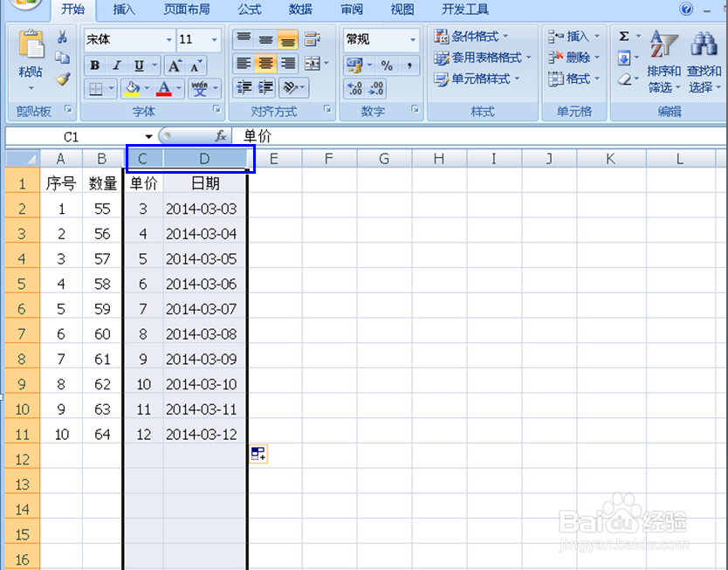Click the 插入 cells insert button
This screenshot has height=570, width=728.
(574, 36)
